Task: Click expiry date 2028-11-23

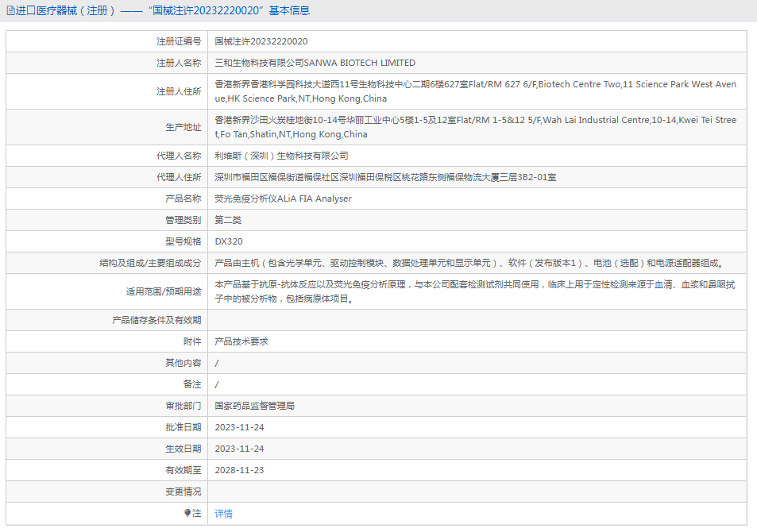Action: pyautogui.click(x=239, y=470)
